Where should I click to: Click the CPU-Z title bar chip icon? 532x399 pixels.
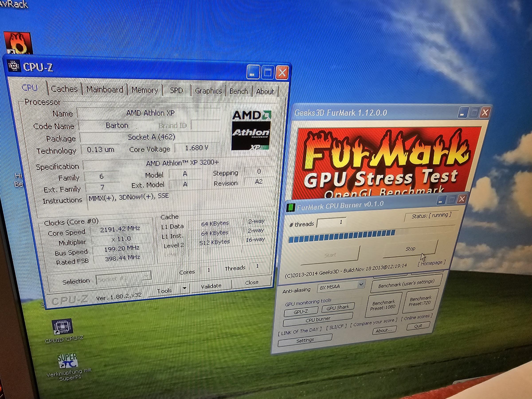pyautogui.click(x=14, y=66)
